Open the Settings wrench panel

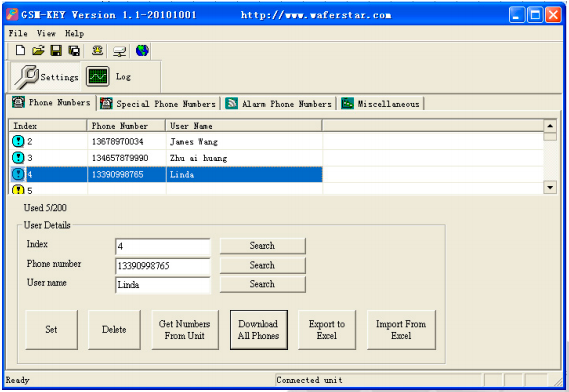(x=46, y=77)
